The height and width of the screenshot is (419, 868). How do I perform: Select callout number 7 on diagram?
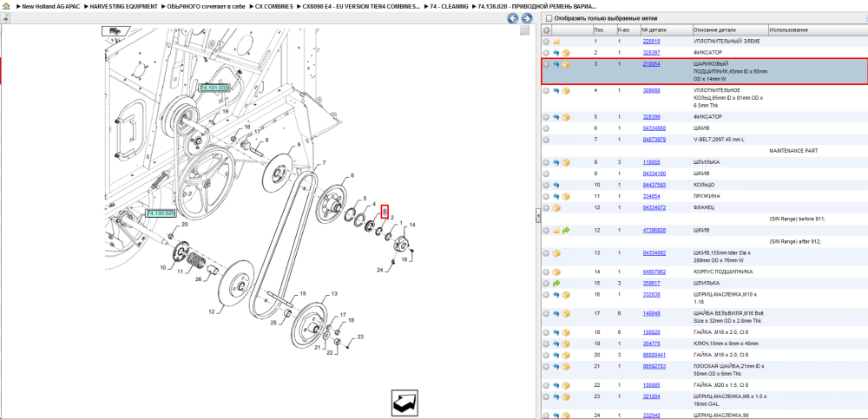(x=324, y=162)
